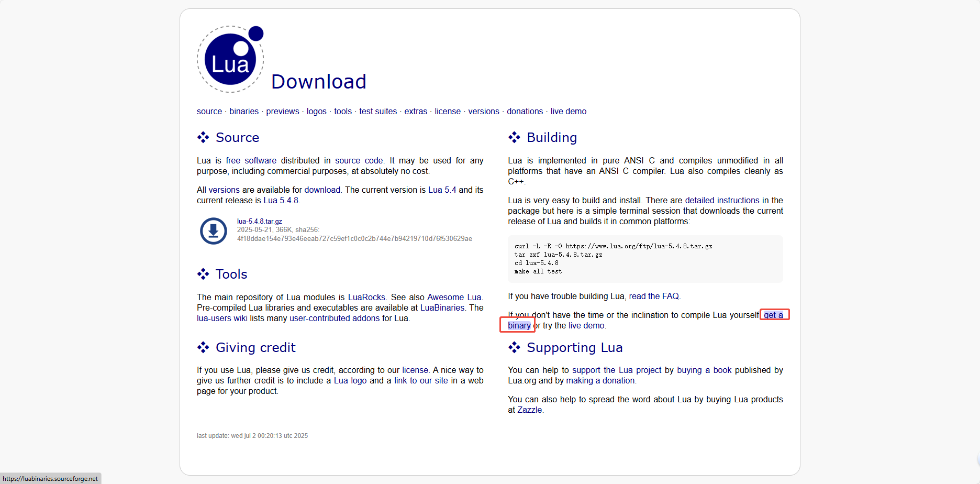Try the live demo link in Building
The height and width of the screenshot is (484, 980).
tap(586, 325)
